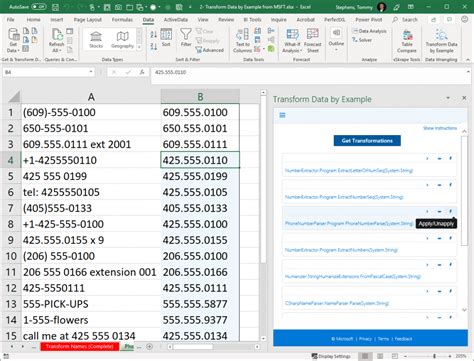The height and width of the screenshot is (361, 474).
Task: Click the Transform Names (Complete) sheet tab
Action: (x=80, y=347)
